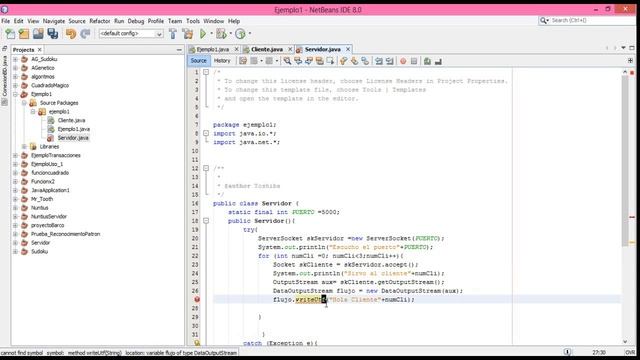The image size is (640, 360).
Task: Open the File menu
Action: [6, 21]
